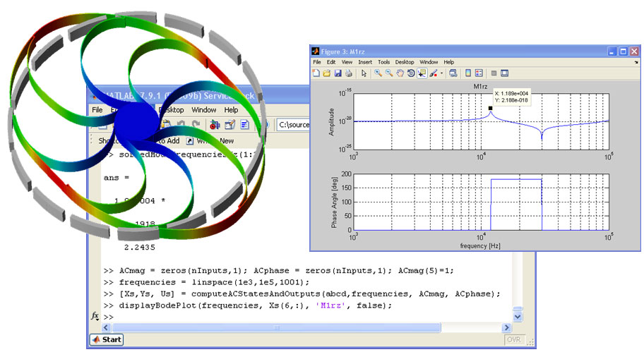Viewport: 644px width, 352px height.
Task: Click the 'M1rz' string in displayBodePlot command
Action: (x=330, y=305)
